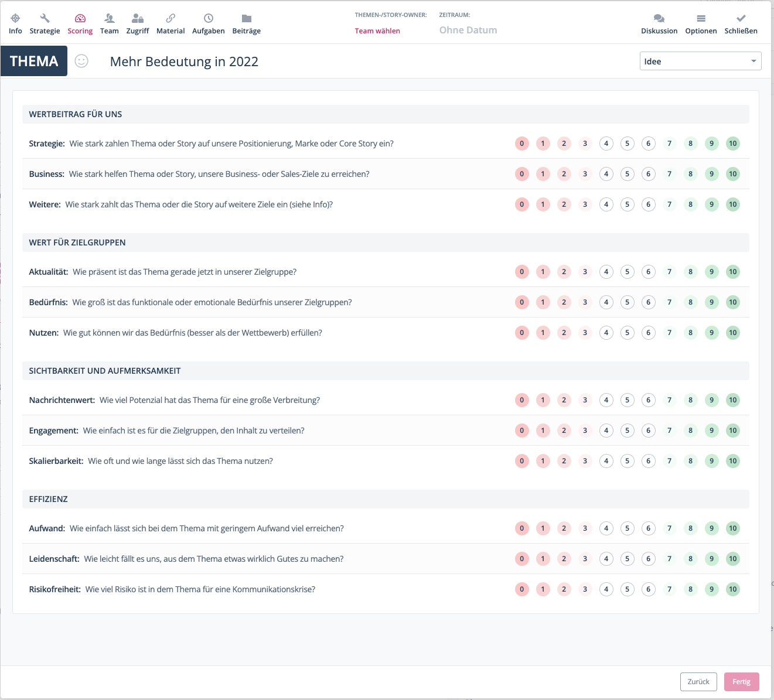Open the Info crosshair icon
Image resolution: width=774 pixels, height=700 pixels.
point(15,19)
